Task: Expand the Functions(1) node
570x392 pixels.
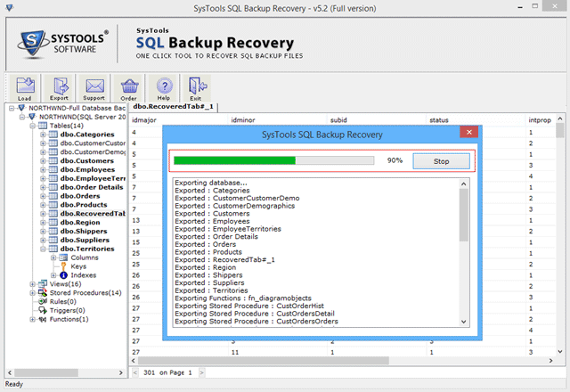Action: (x=33, y=319)
